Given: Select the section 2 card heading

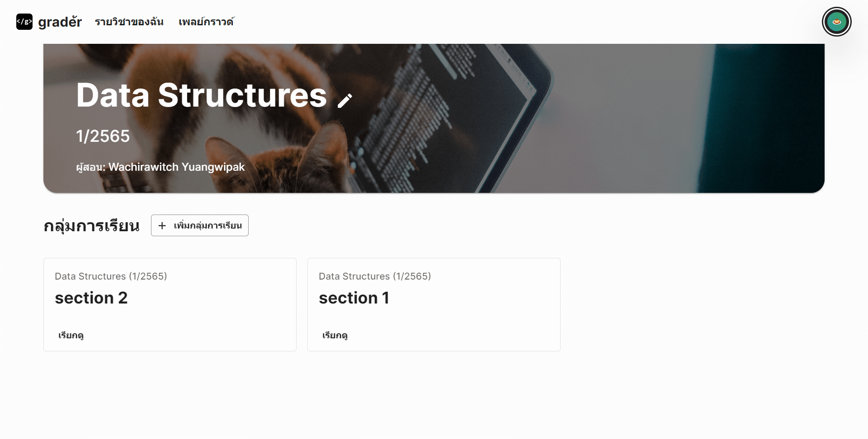Looking at the screenshot, I should click(x=91, y=298).
